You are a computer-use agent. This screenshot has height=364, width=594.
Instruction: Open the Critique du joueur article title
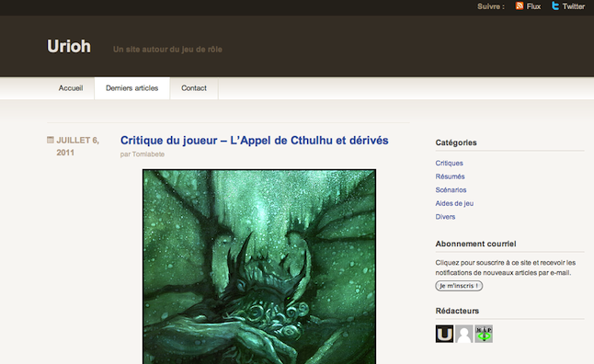click(x=254, y=141)
